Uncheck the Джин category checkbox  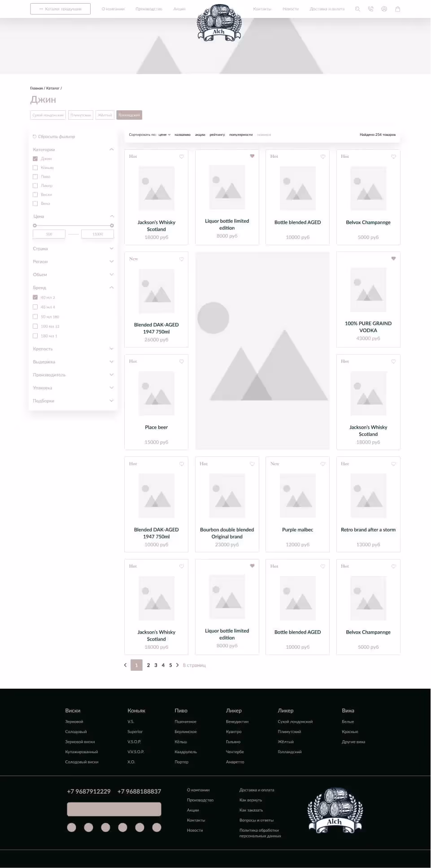35,159
